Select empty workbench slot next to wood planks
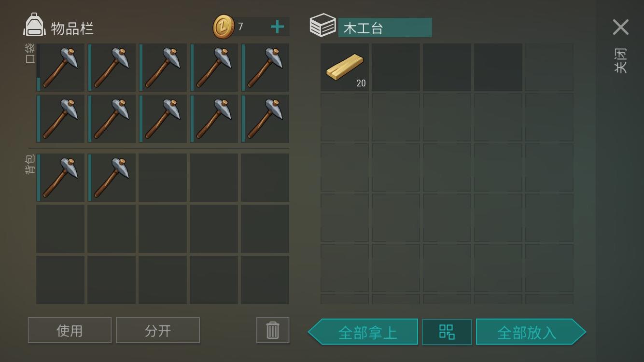 coord(396,68)
